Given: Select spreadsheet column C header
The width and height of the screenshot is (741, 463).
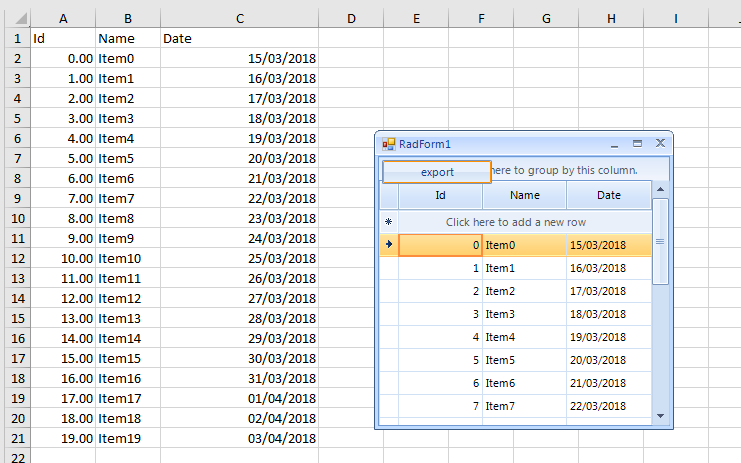Looking at the screenshot, I should pyautogui.click(x=239, y=18).
